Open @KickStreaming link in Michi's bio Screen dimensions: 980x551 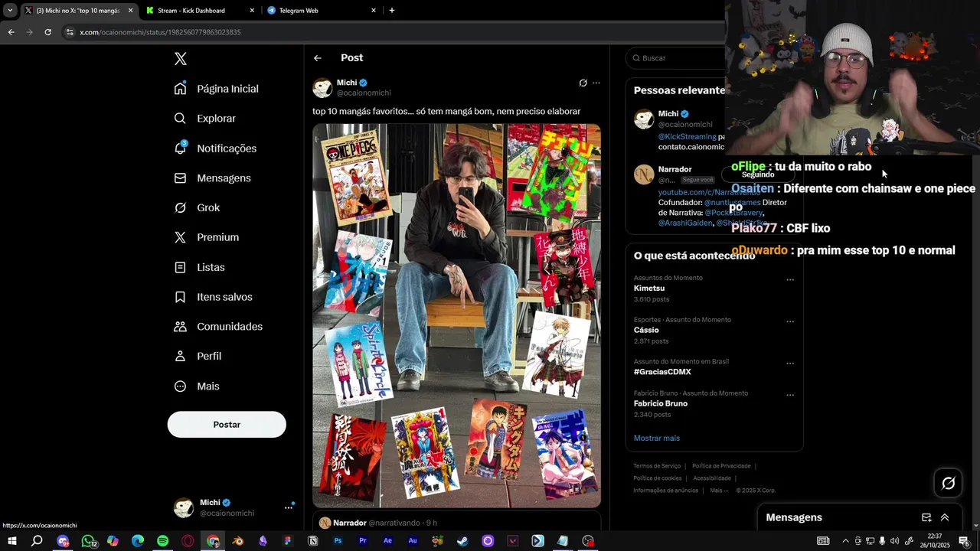coord(687,136)
